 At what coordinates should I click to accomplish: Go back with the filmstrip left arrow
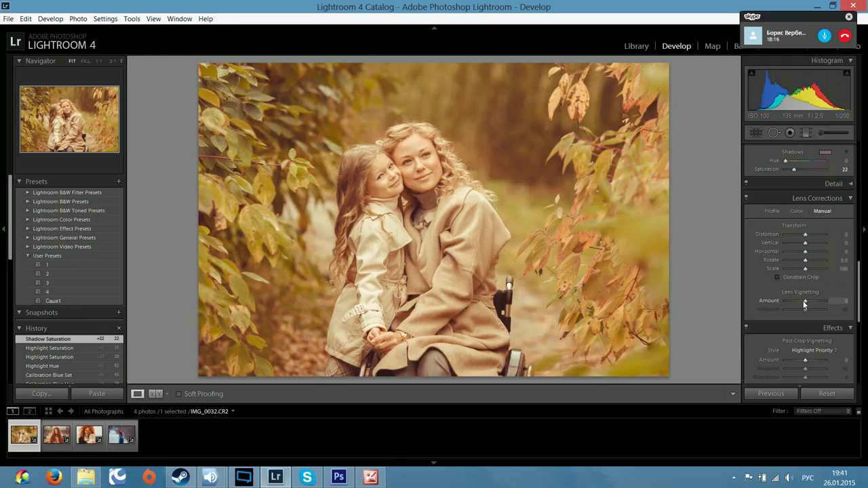point(60,411)
